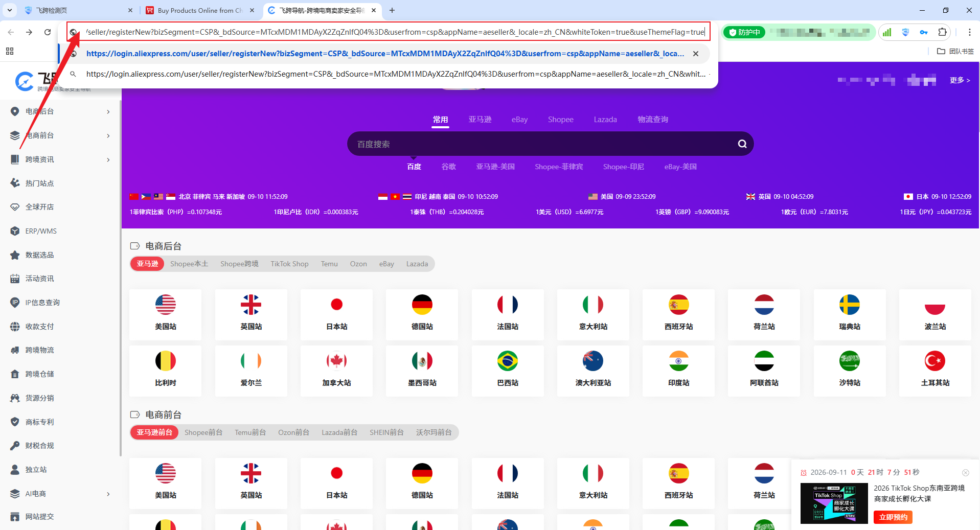980x530 pixels.
Task: Expand the sidebar 电商前台 chevron
Action: pos(108,135)
